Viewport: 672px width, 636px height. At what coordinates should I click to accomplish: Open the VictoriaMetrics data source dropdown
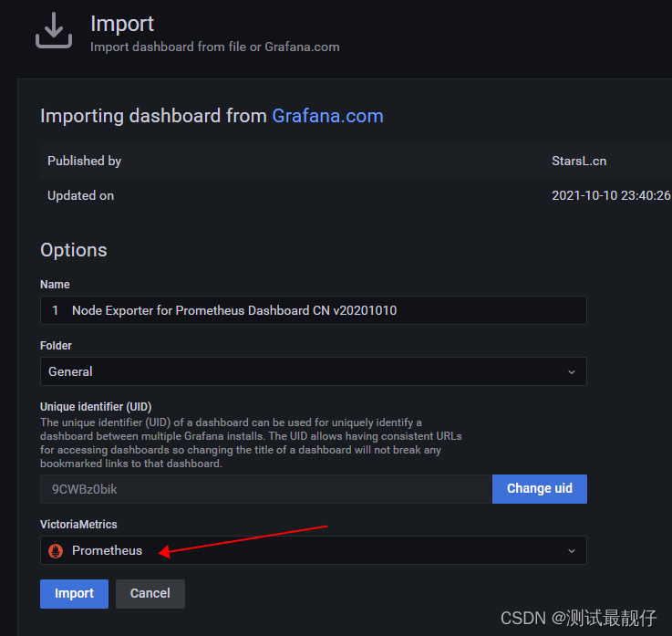(314, 550)
